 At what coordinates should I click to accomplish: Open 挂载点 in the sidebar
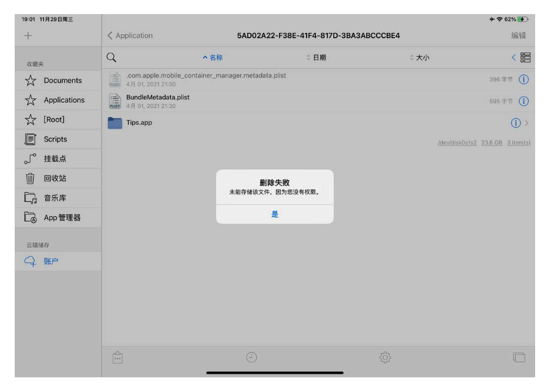tap(55, 159)
